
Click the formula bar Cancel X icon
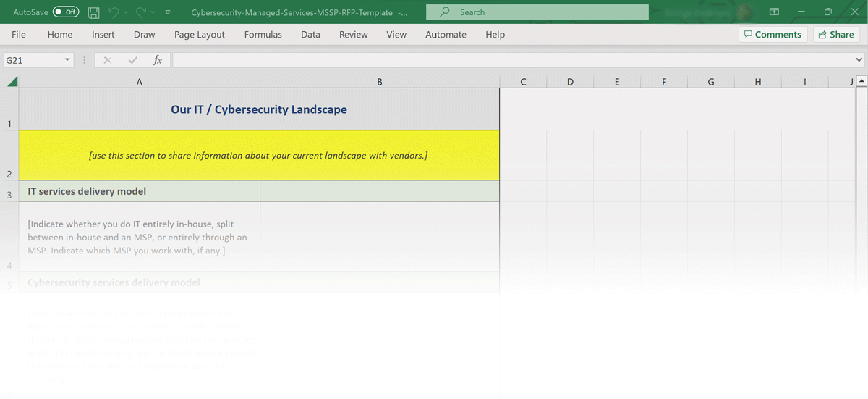(108, 61)
